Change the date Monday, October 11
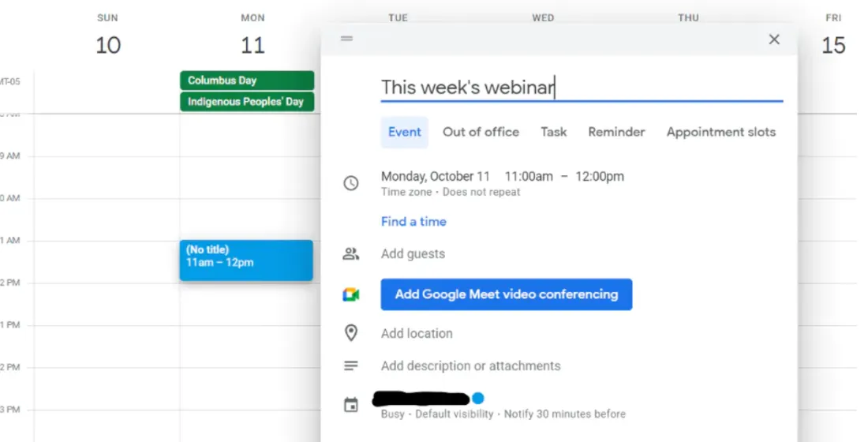This screenshot has width=868, height=442. (435, 176)
